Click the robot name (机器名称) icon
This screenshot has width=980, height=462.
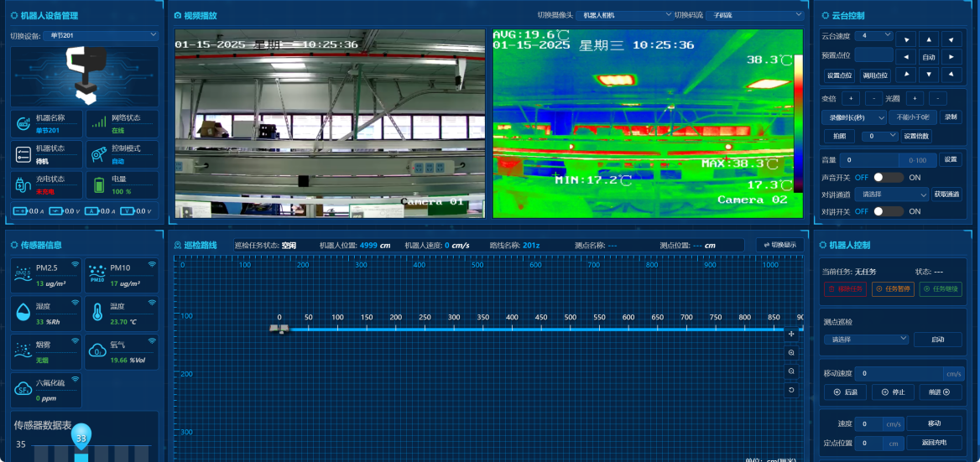click(x=22, y=123)
